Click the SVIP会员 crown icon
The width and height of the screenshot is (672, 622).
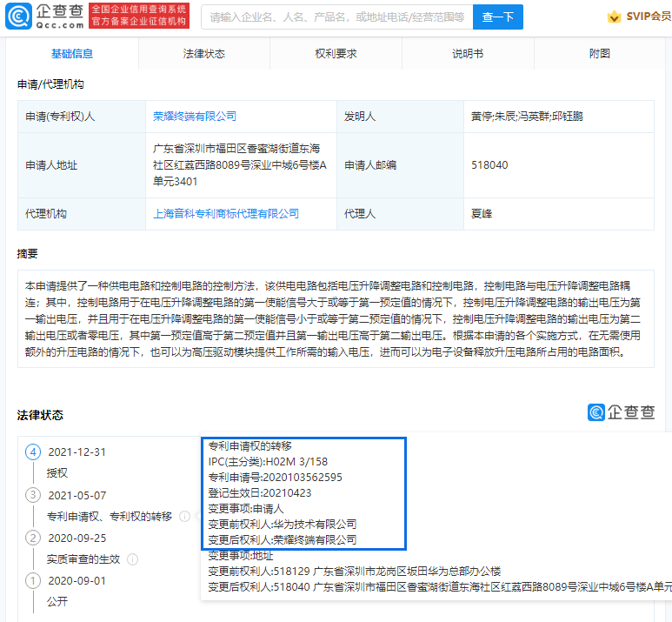tap(613, 17)
